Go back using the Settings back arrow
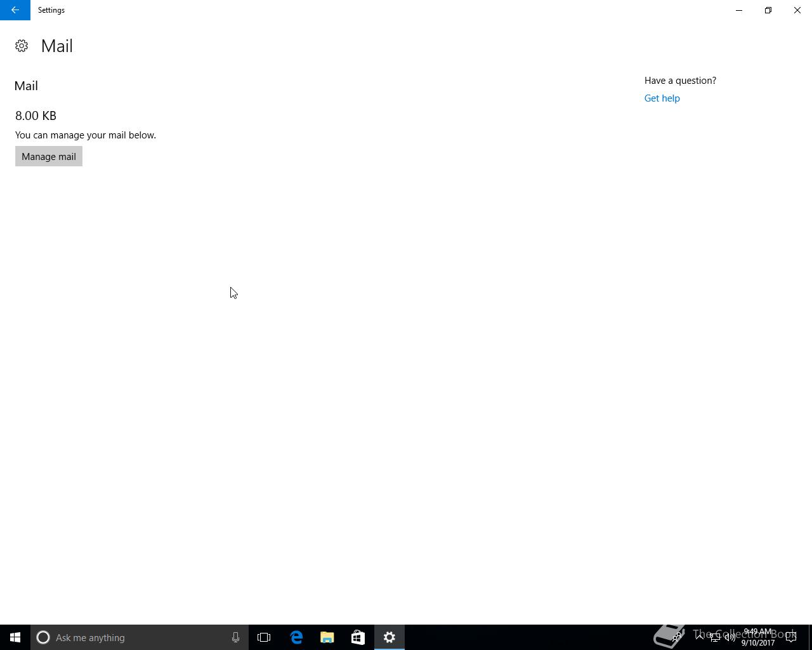This screenshot has height=650, width=812. pyautogui.click(x=15, y=10)
